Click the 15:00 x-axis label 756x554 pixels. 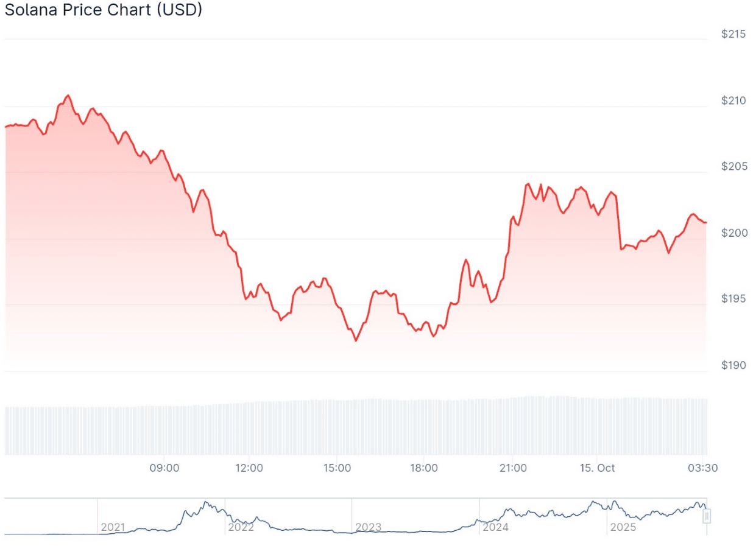click(x=337, y=468)
